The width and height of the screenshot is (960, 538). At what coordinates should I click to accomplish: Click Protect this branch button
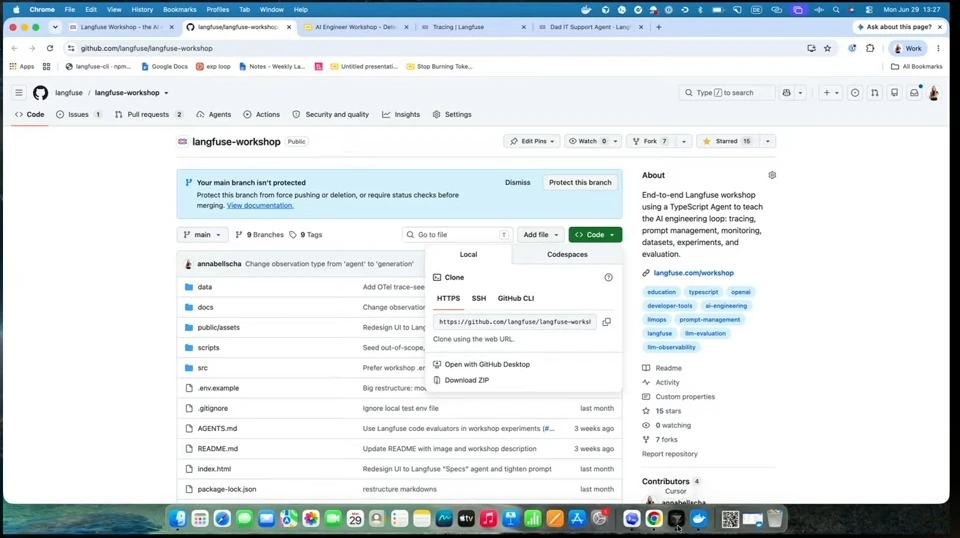point(580,182)
